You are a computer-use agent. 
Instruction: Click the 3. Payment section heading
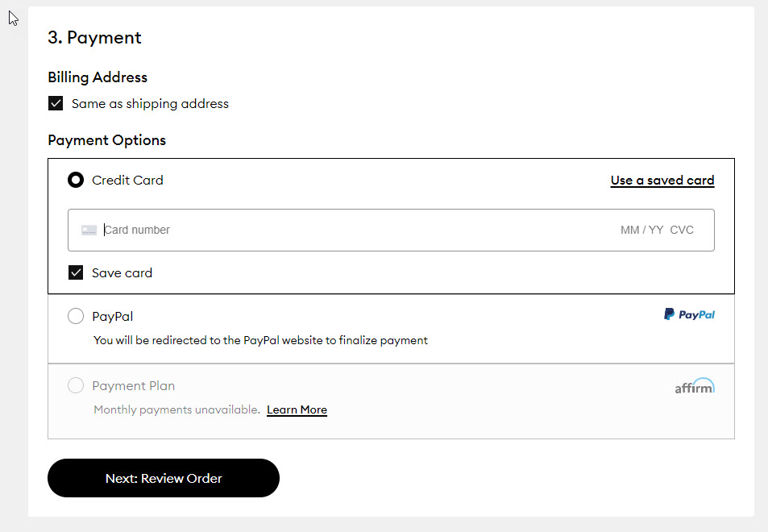tap(94, 37)
